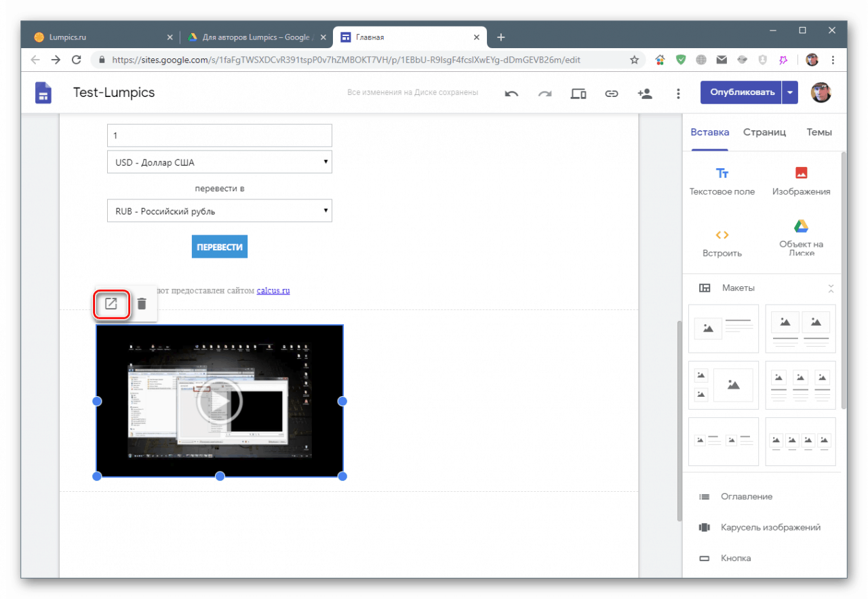Choose the two image-text pairs layout

pyautogui.click(x=724, y=441)
